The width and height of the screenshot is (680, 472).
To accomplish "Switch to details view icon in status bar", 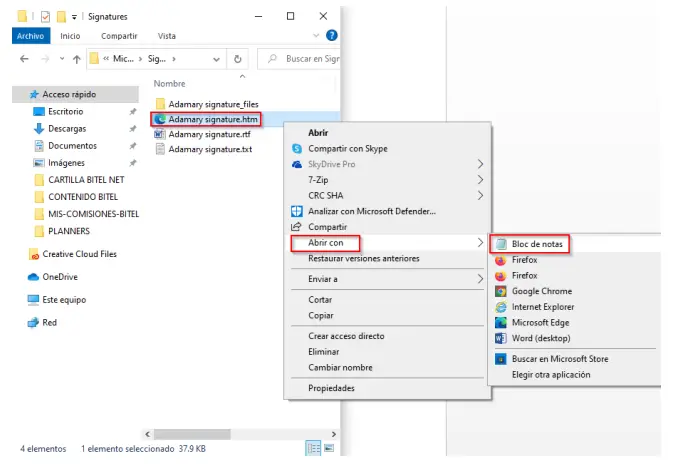I will [313, 448].
